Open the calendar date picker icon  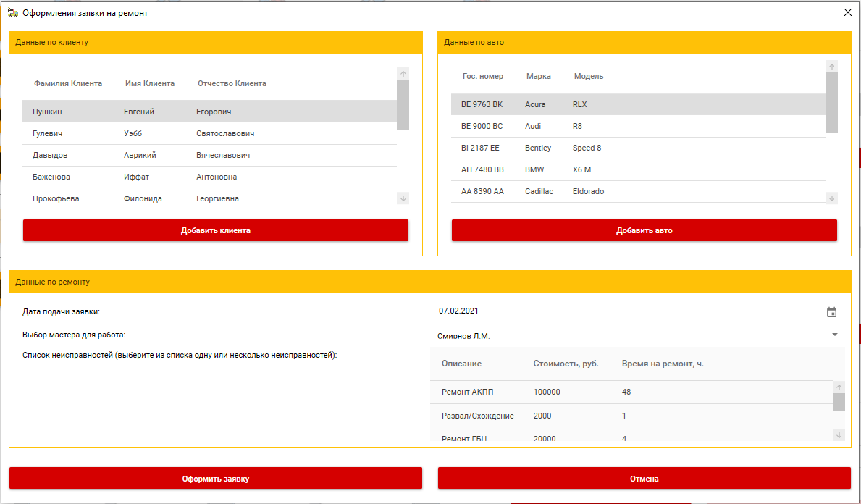point(831,312)
